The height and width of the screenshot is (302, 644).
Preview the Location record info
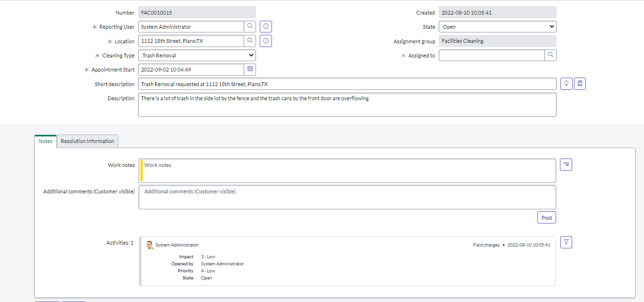266,41
